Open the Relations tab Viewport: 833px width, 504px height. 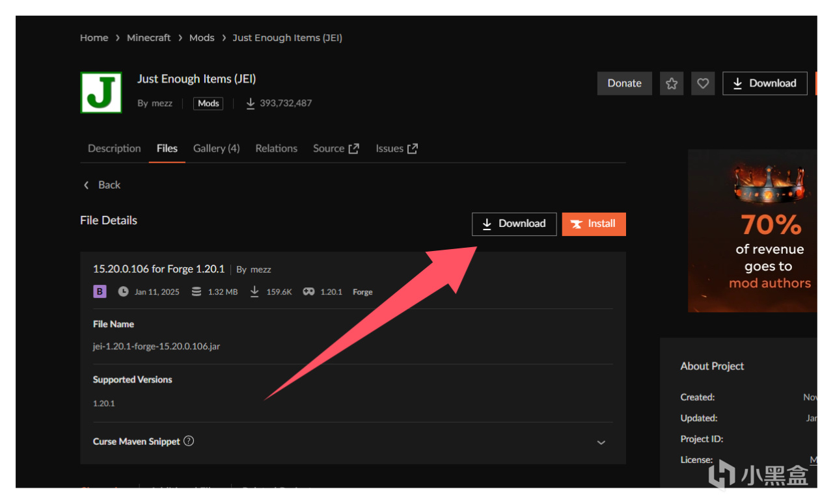coord(276,148)
